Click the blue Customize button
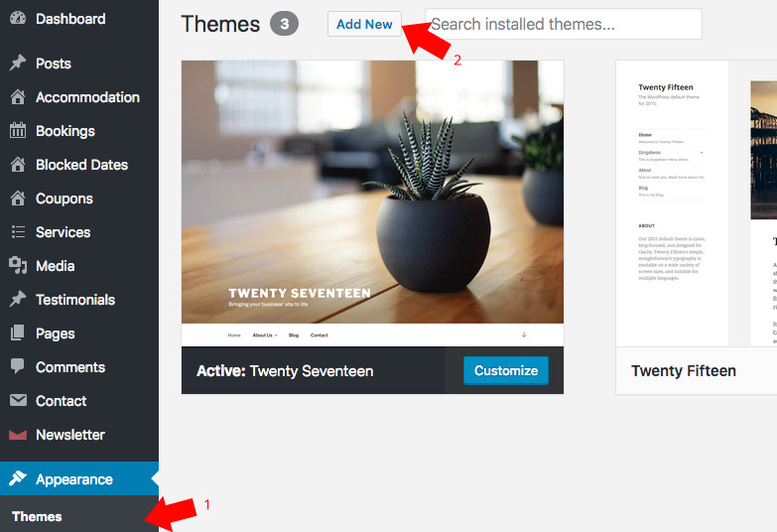 506,370
